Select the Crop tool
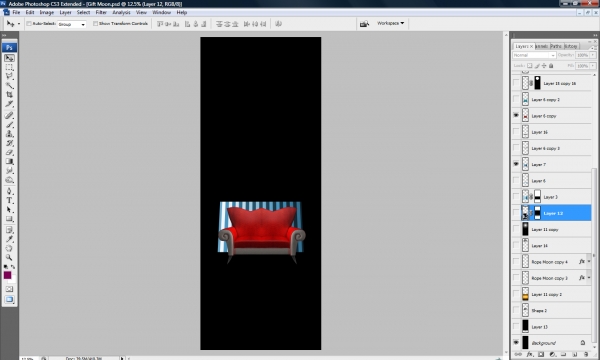600x360 pixels. (x=10, y=94)
